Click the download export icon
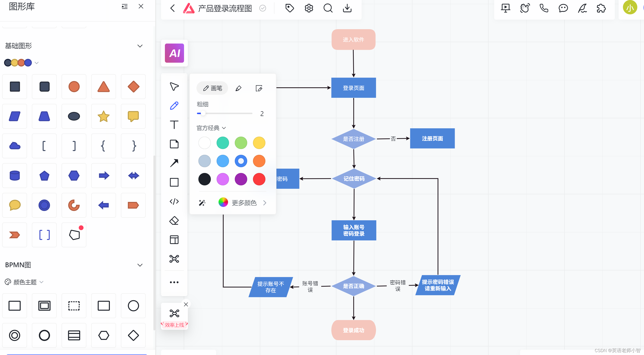The image size is (644, 355). (347, 8)
